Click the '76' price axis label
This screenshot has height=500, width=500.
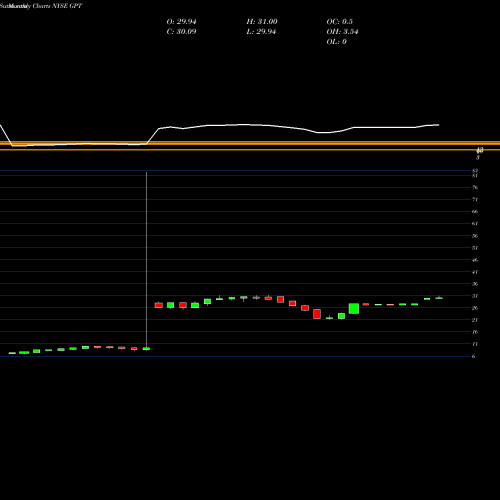pyautogui.click(x=475, y=187)
